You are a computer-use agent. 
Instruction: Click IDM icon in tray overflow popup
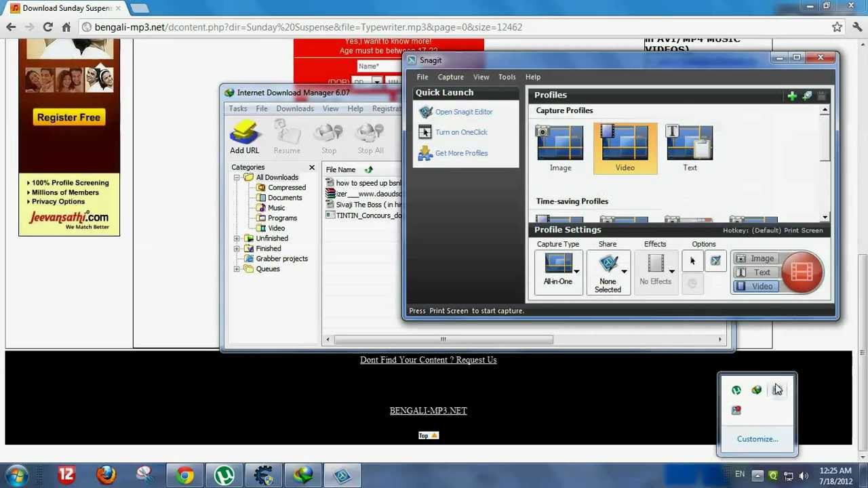point(757,390)
